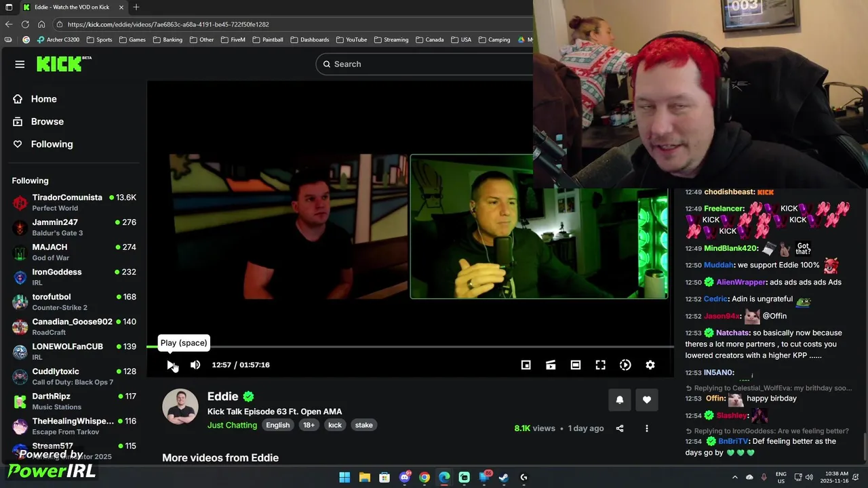Mute the video volume speaker icon
The height and width of the screenshot is (488, 868).
point(195,365)
